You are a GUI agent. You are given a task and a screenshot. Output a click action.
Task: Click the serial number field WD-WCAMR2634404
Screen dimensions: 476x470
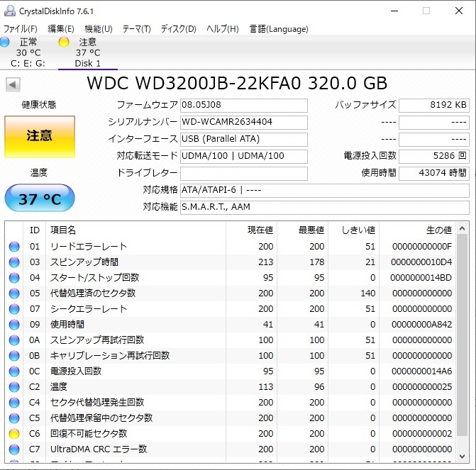tap(244, 122)
